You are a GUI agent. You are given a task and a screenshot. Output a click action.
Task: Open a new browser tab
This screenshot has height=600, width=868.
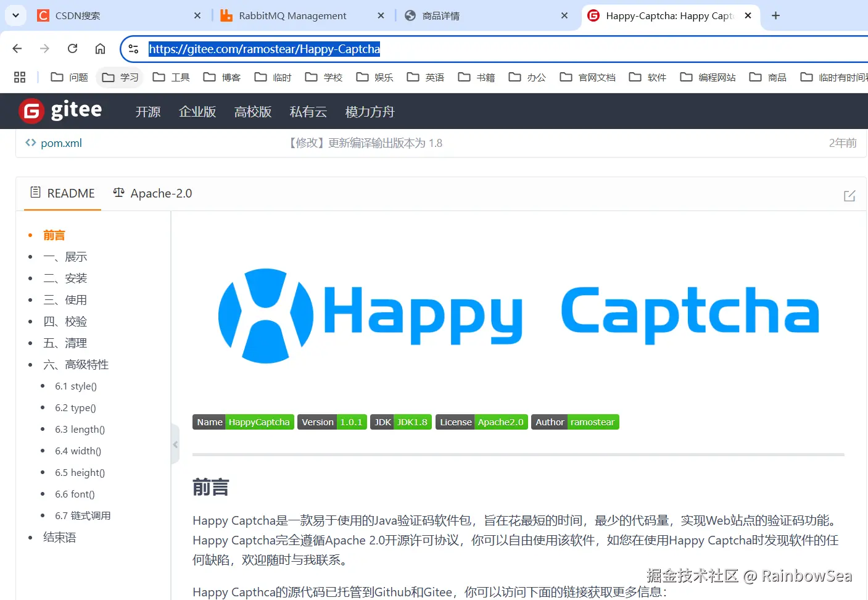[776, 15]
